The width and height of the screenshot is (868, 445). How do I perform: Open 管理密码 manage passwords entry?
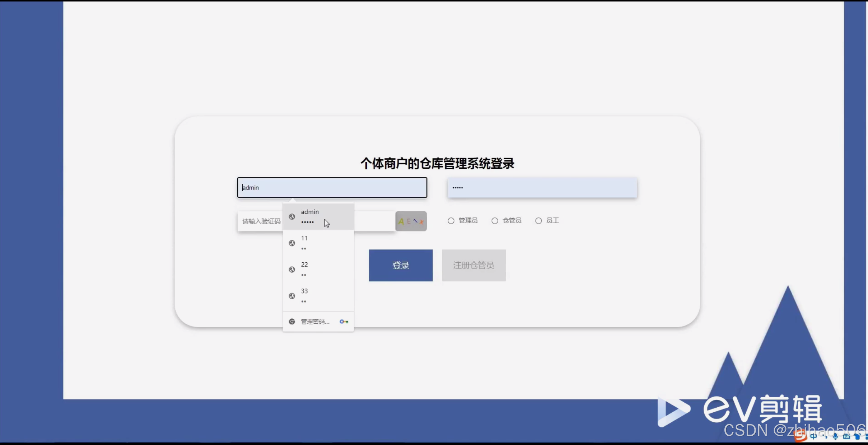[x=315, y=322]
